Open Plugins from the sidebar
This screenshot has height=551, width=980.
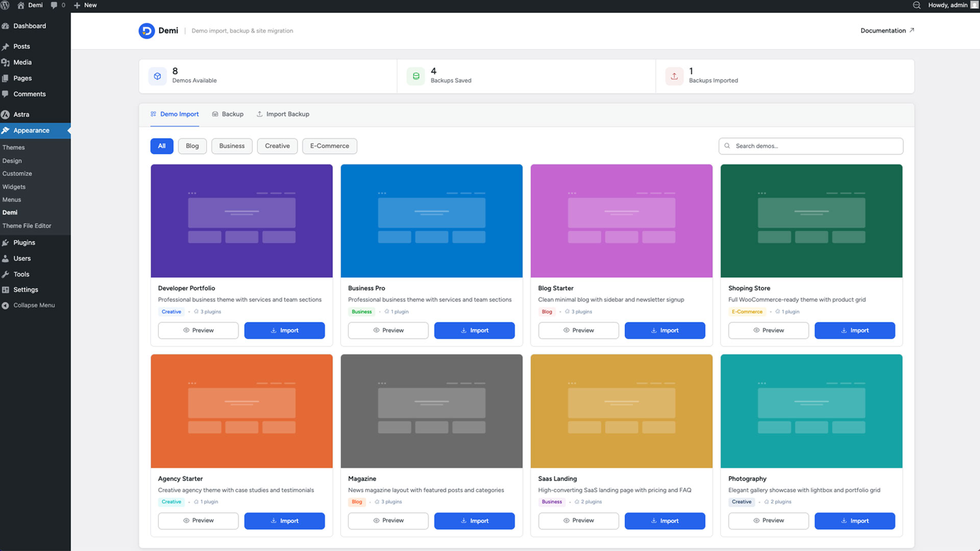[x=24, y=242]
